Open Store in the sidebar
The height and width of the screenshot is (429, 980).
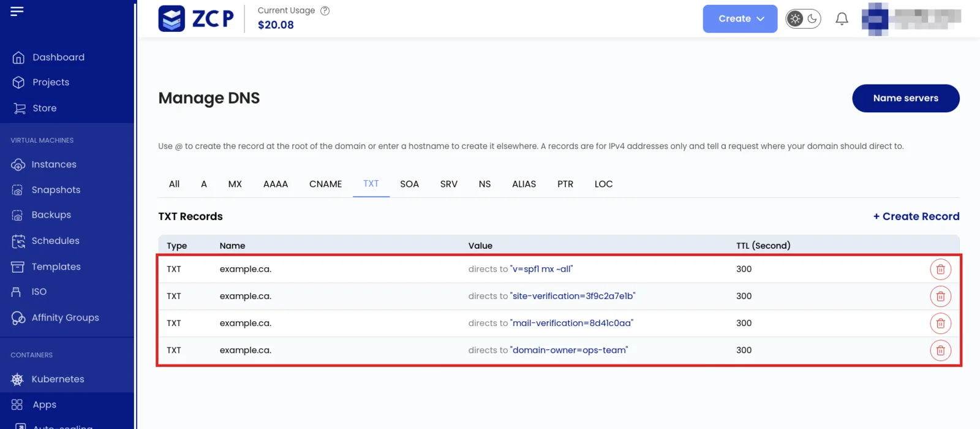(45, 108)
